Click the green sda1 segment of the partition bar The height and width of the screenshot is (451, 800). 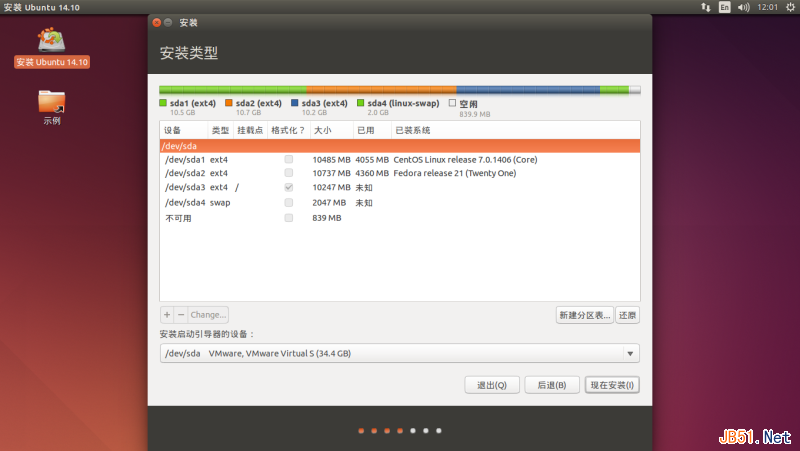coord(233,90)
